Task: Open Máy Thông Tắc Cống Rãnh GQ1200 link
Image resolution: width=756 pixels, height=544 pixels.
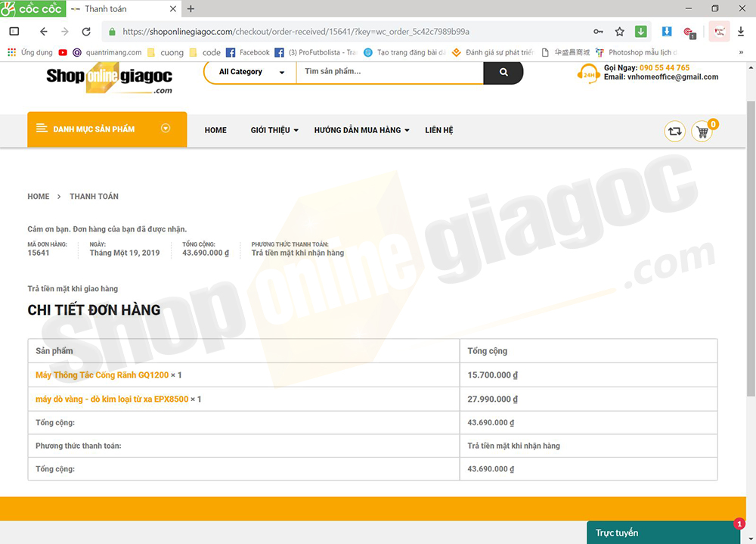Action: (102, 375)
